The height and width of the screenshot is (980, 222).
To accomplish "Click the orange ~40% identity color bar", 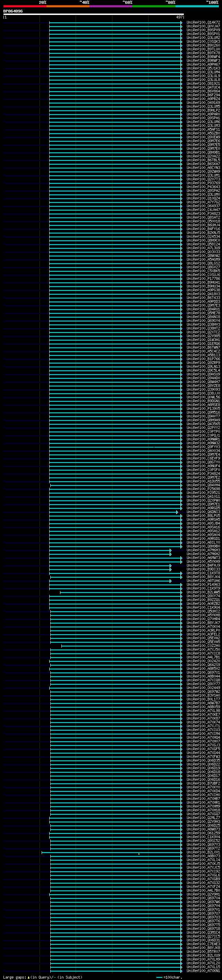I will pyautogui.click(x=68, y=6).
